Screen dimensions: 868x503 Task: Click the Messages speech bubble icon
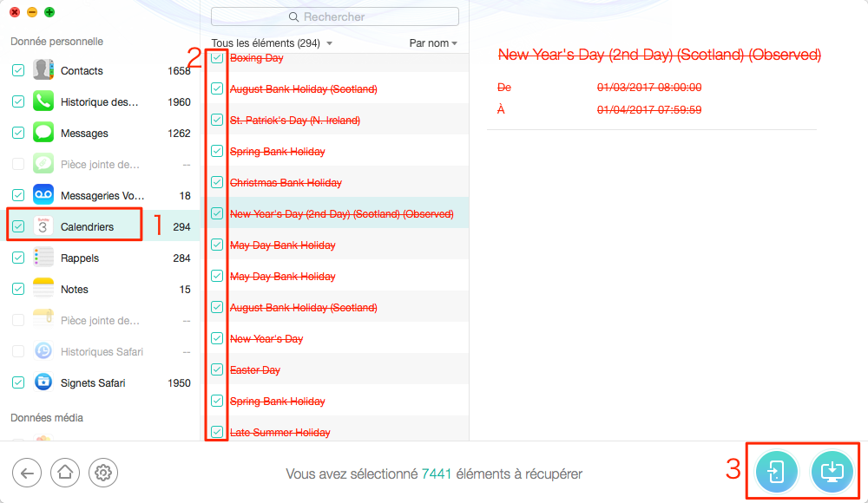(x=43, y=133)
